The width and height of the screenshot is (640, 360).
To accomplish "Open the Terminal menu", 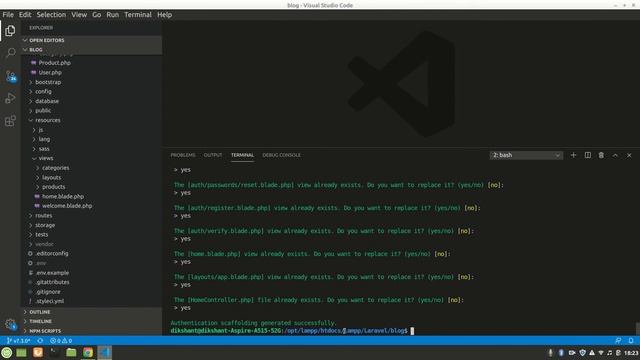I will point(138,15).
